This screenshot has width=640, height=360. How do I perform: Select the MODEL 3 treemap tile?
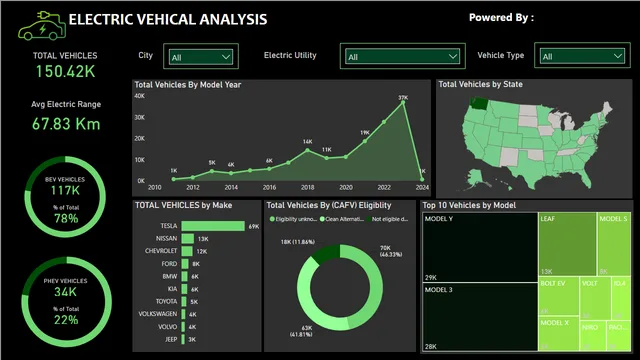[480, 317]
